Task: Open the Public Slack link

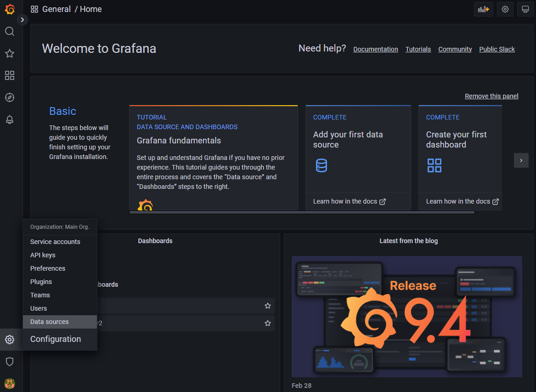Action: click(497, 49)
